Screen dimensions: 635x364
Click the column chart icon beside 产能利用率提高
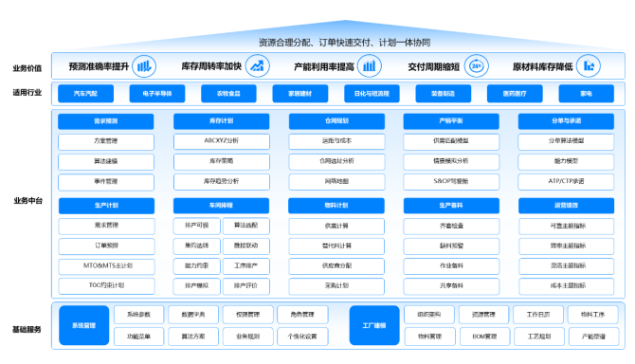370,66
